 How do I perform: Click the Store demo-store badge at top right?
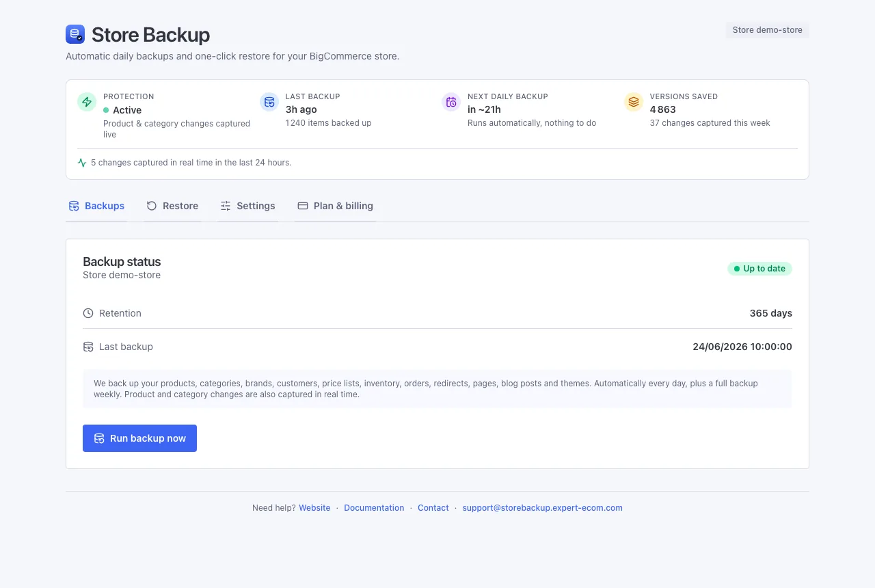tap(768, 30)
